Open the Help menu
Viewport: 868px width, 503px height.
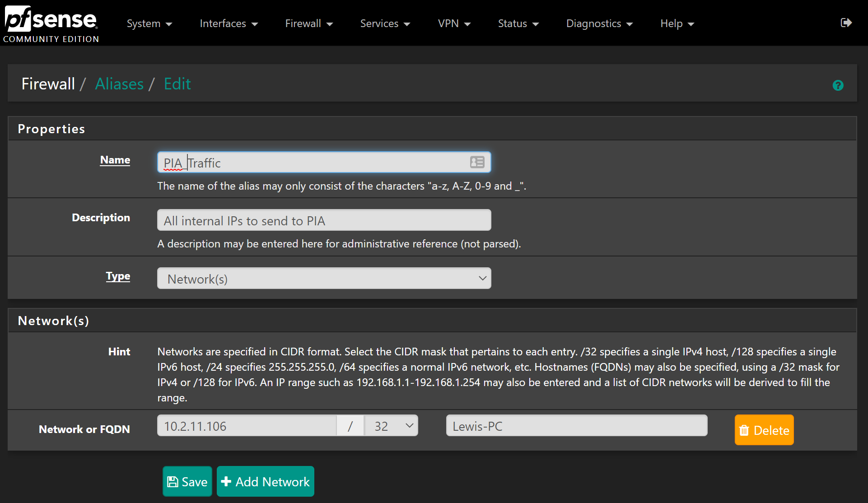[677, 23]
